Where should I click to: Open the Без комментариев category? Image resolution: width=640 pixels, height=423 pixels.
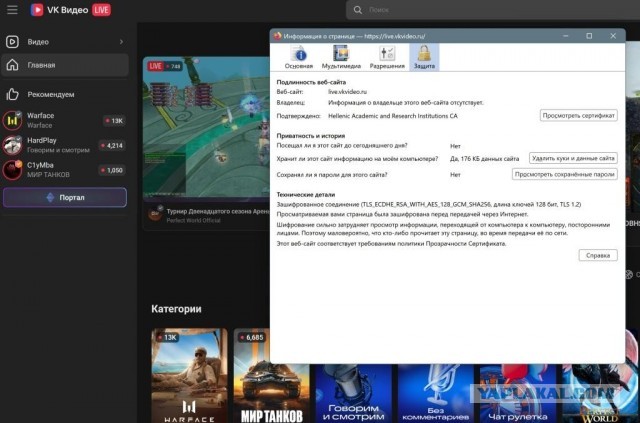[x=436, y=394]
